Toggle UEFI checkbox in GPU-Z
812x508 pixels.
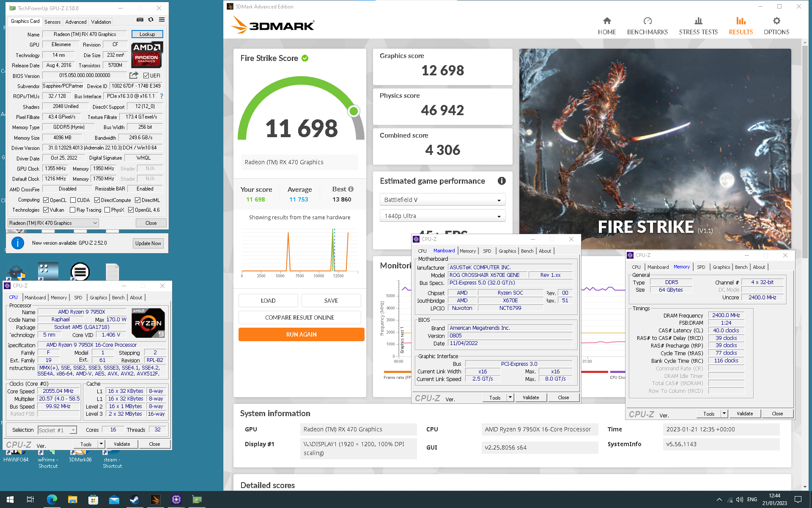(x=146, y=76)
